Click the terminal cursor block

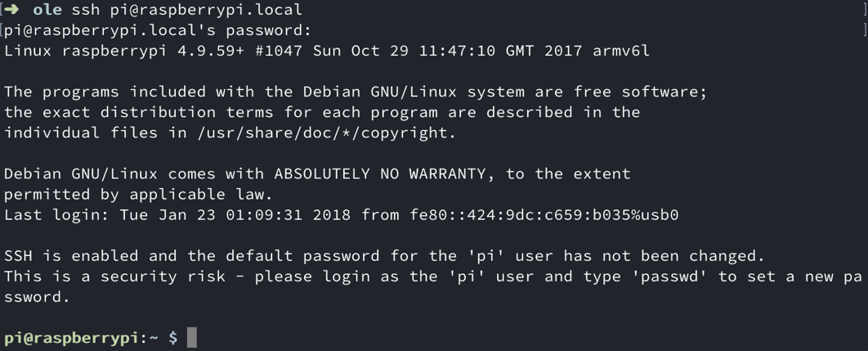pos(192,337)
